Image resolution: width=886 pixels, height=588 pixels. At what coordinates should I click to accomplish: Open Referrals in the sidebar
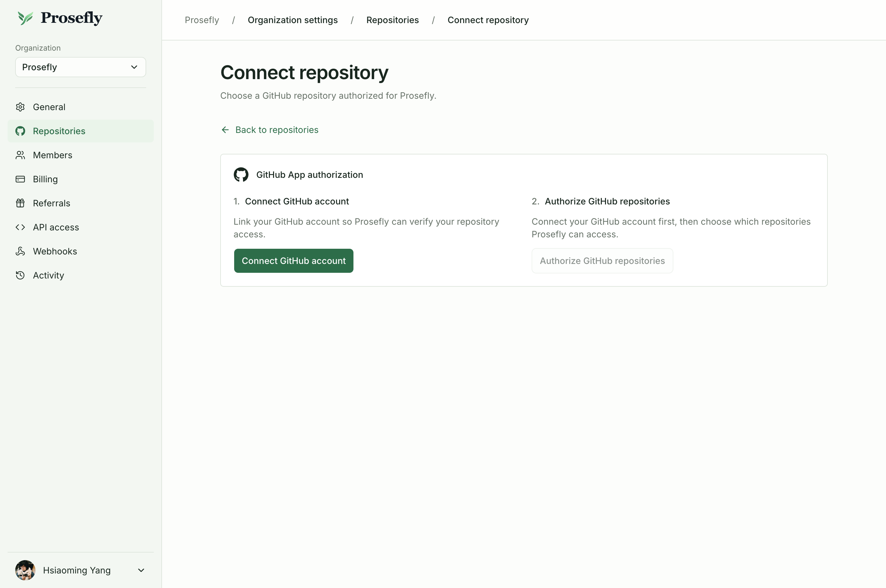(x=81, y=203)
